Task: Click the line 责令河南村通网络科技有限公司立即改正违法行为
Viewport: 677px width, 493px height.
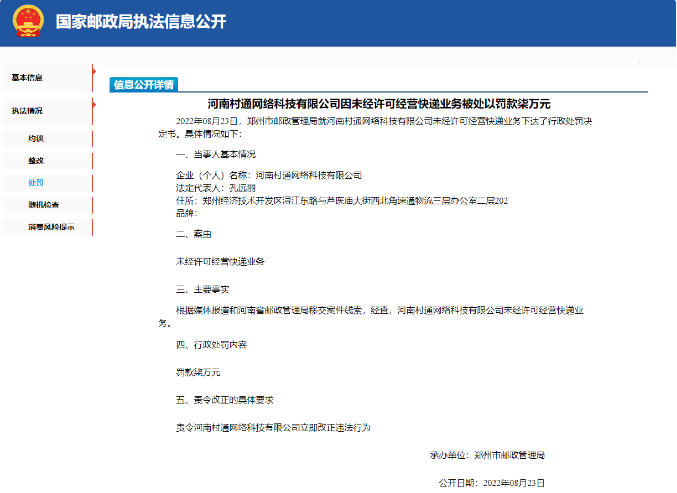Action: [x=273, y=427]
